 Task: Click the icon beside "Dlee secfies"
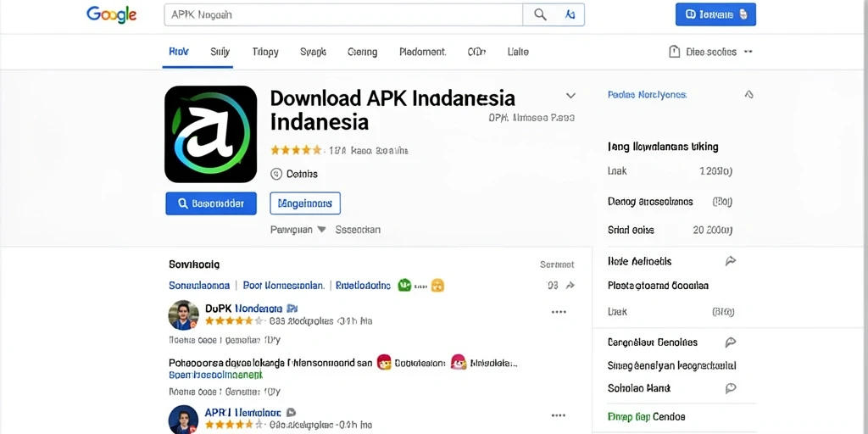pyautogui.click(x=674, y=52)
